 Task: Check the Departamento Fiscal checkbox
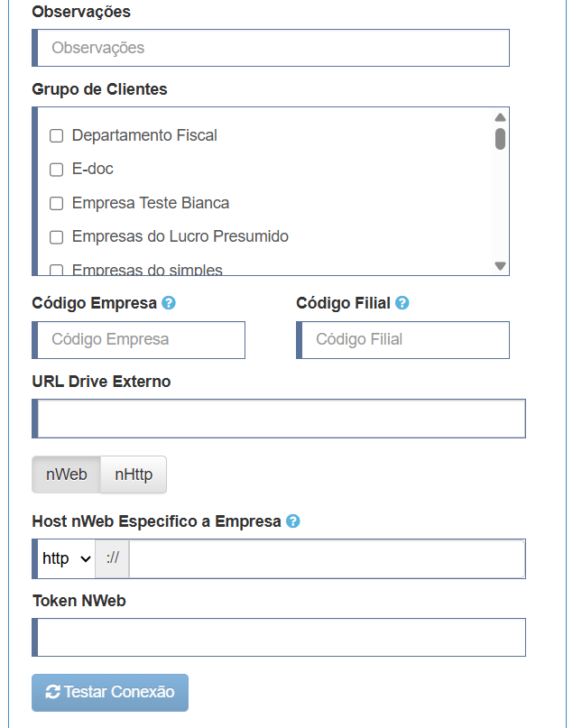pyautogui.click(x=56, y=136)
